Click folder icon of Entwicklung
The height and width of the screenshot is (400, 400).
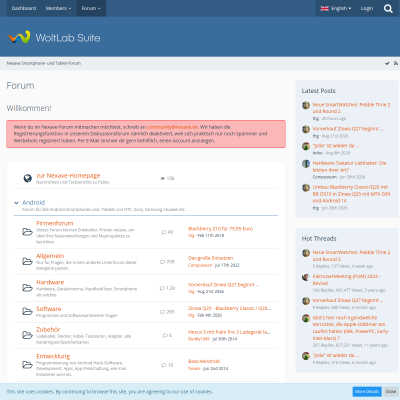tap(27, 365)
